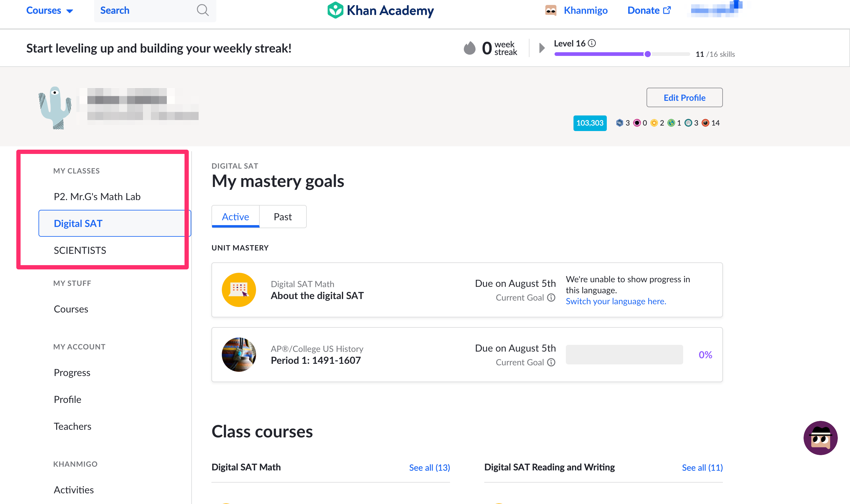Open P2. Mr.G's Math Lab class
850x504 pixels.
click(97, 196)
